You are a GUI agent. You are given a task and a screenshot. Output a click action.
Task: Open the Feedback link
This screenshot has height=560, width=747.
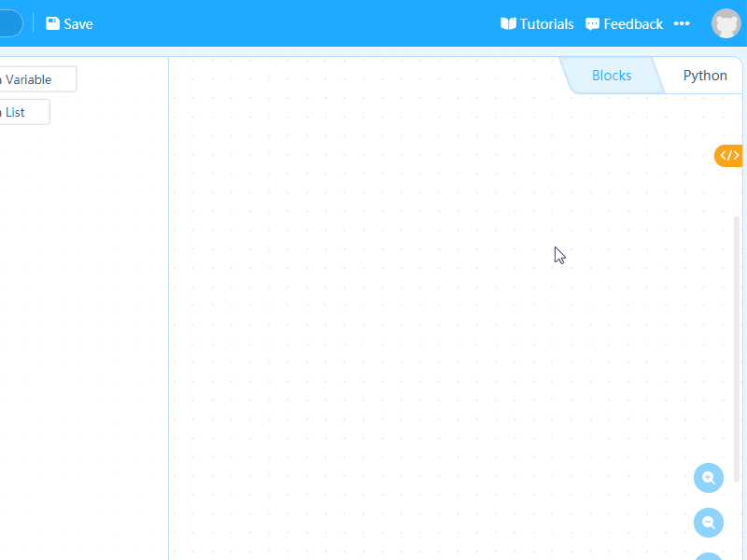[624, 24]
